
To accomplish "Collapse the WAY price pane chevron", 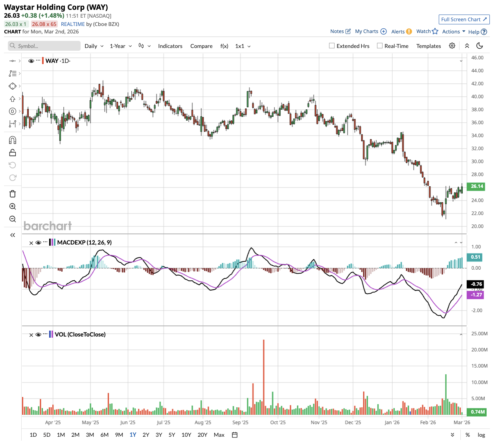I will [461, 61].
